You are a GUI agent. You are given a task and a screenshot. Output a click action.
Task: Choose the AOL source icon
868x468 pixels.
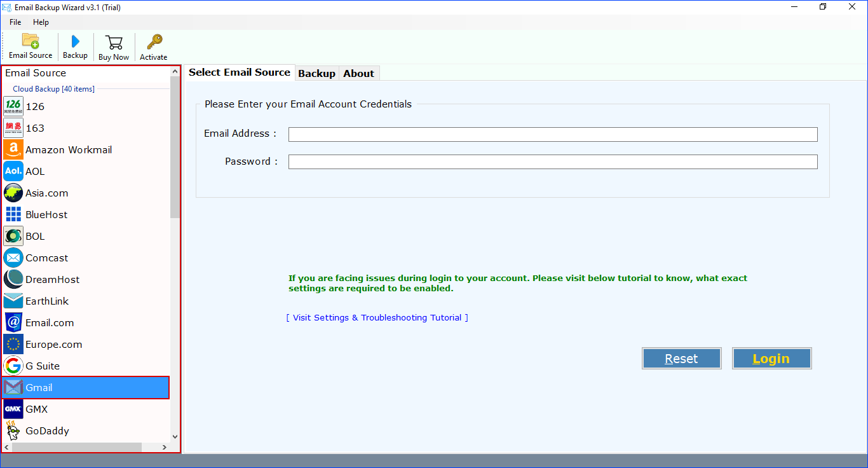point(13,171)
